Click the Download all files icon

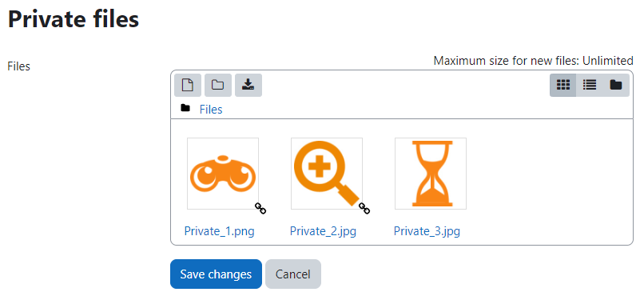click(248, 85)
